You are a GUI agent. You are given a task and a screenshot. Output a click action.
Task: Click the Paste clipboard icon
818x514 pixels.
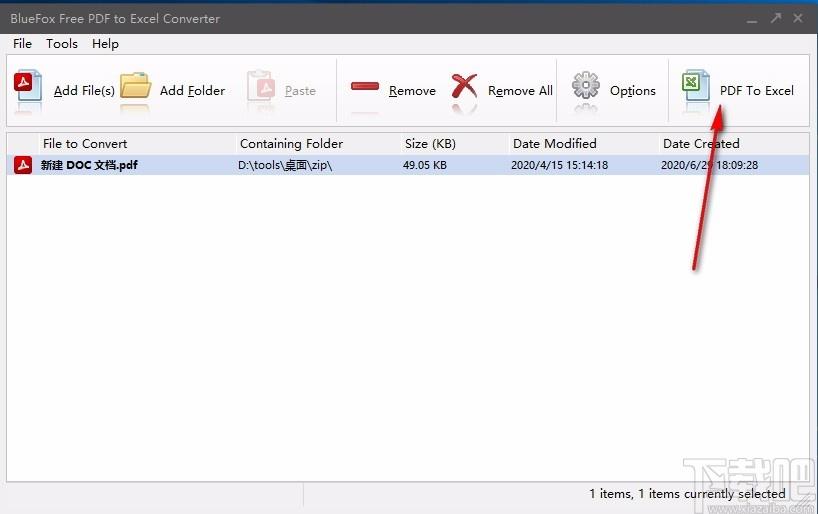point(261,86)
